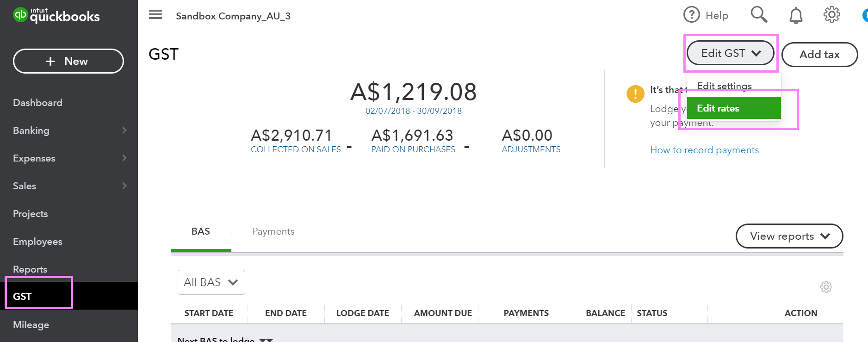Open How to record payments link
This screenshot has width=868, height=342.
click(x=705, y=150)
